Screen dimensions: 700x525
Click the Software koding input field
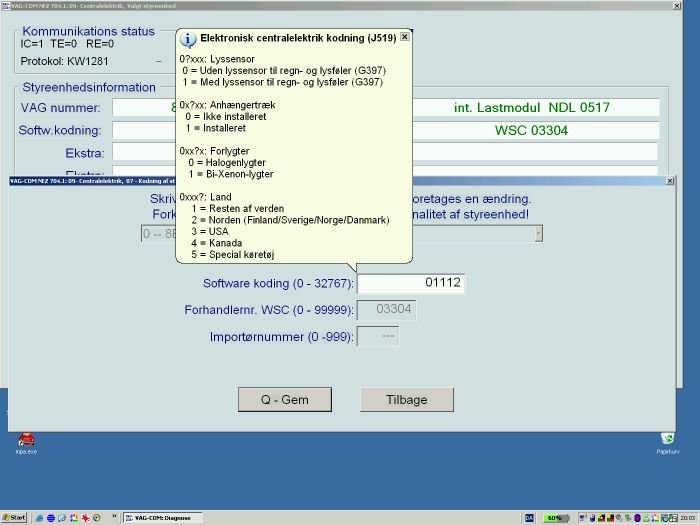click(x=411, y=283)
